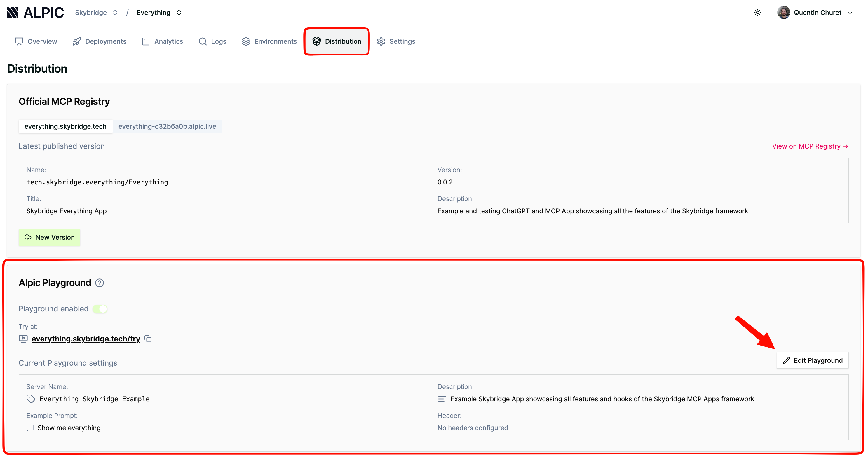Screen dimensions: 868x457
Task: Open the Quentin Churet user menu chevron
Action: [x=850, y=13]
